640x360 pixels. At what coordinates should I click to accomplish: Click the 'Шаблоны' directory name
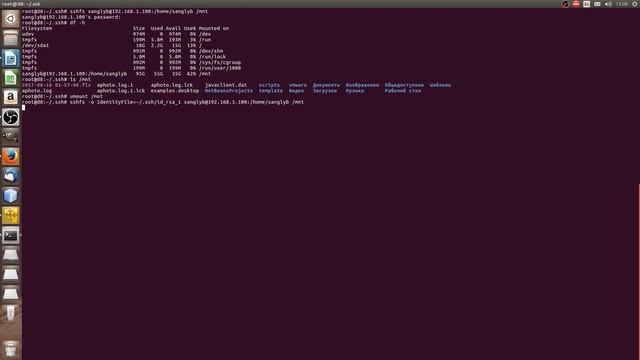pyautogui.click(x=440, y=85)
